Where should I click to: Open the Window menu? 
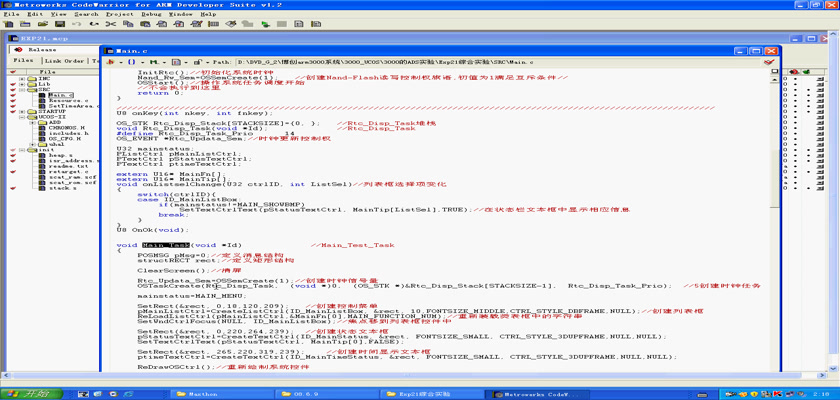181,14
